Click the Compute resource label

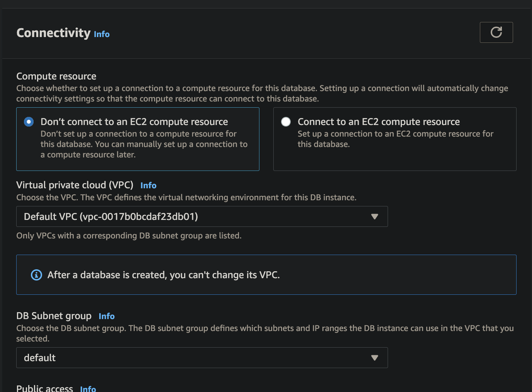tap(56, 76)
